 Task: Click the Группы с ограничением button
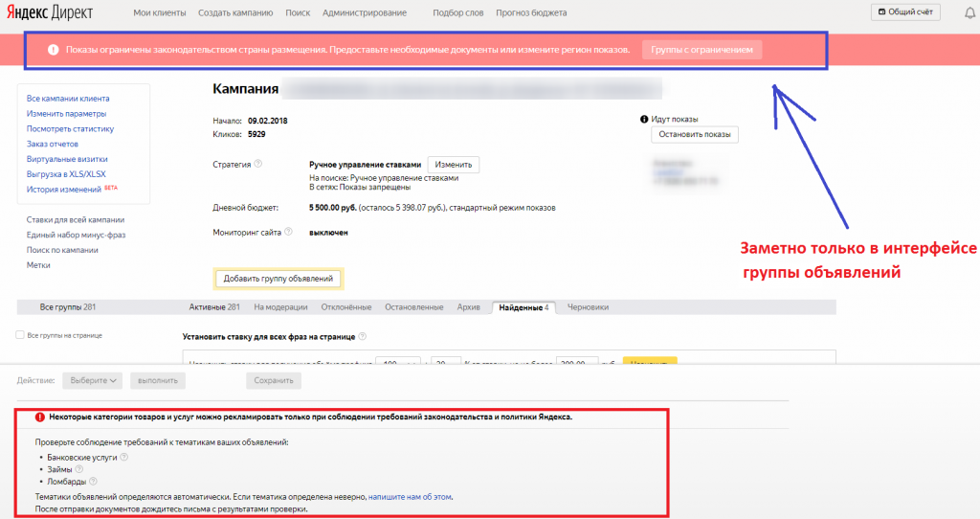tap(702, 50)
